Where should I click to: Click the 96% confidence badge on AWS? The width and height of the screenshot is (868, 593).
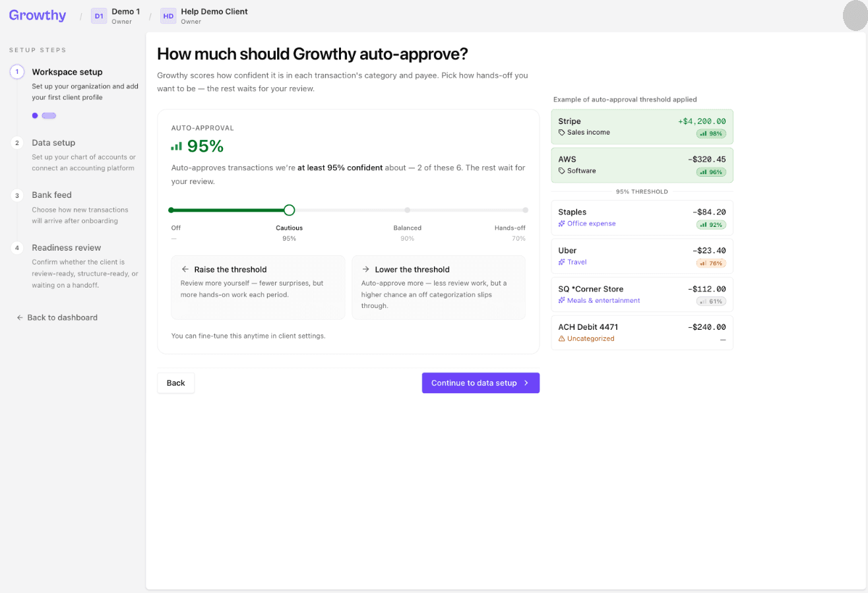711,172
